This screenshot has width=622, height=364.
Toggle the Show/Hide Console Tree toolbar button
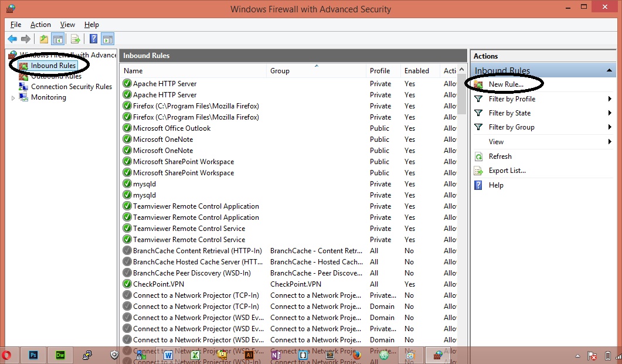pyautogui.click(x=58, y=39)
